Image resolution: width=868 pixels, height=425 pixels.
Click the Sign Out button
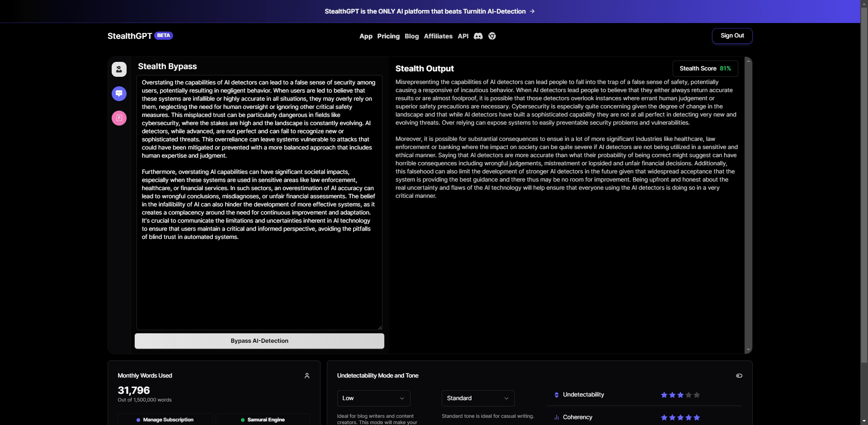coord(732,36)
